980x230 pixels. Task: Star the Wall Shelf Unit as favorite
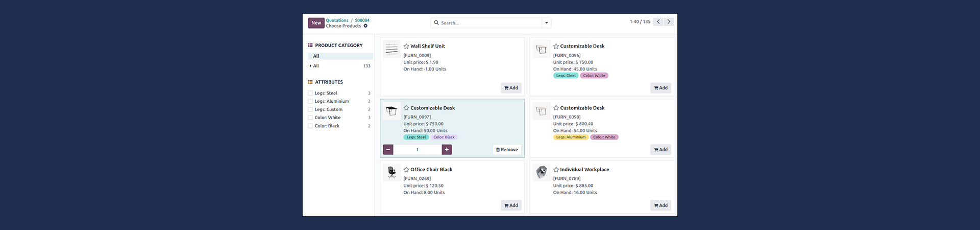pos(406,46)
